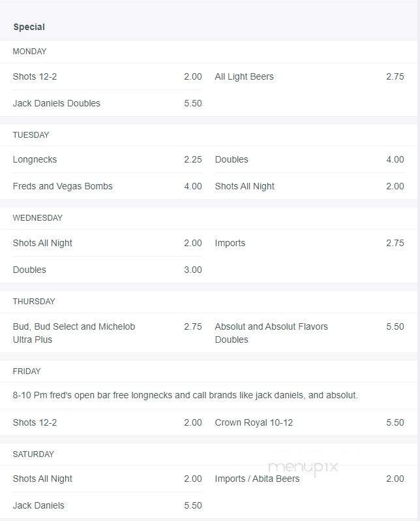
Task: Click the TUESDAY day header
Action: point(31,135)
